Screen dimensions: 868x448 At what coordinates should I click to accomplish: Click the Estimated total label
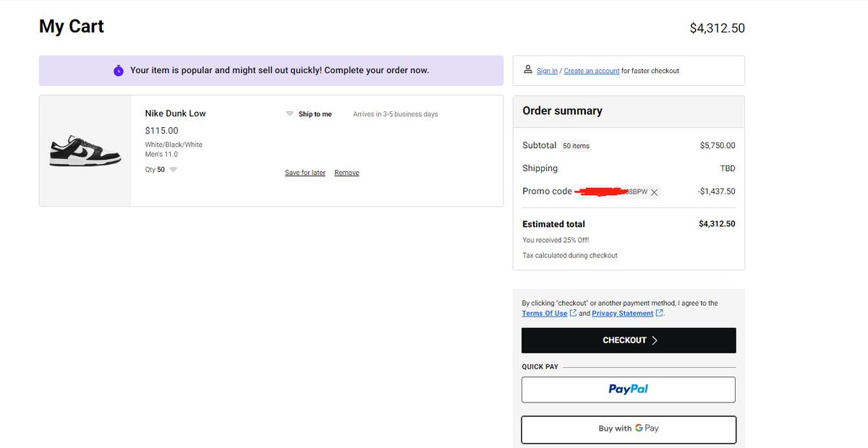pyautogui.click(x=553, y=224)
